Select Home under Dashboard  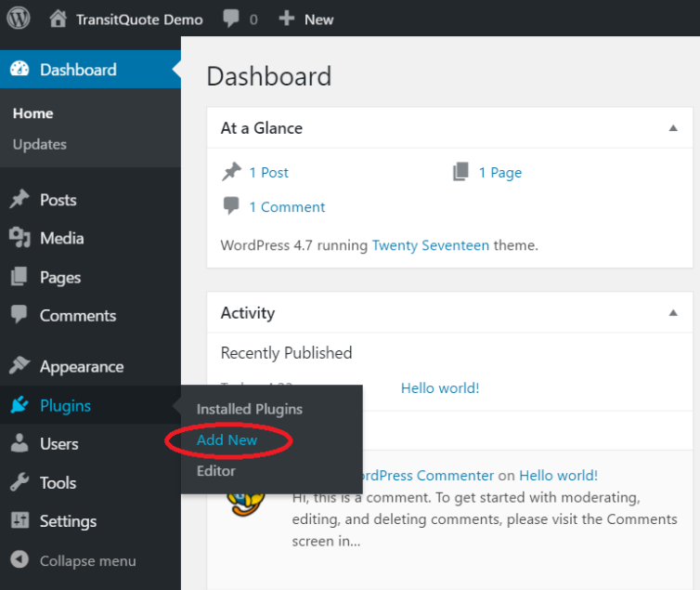(x=33, y=113)
